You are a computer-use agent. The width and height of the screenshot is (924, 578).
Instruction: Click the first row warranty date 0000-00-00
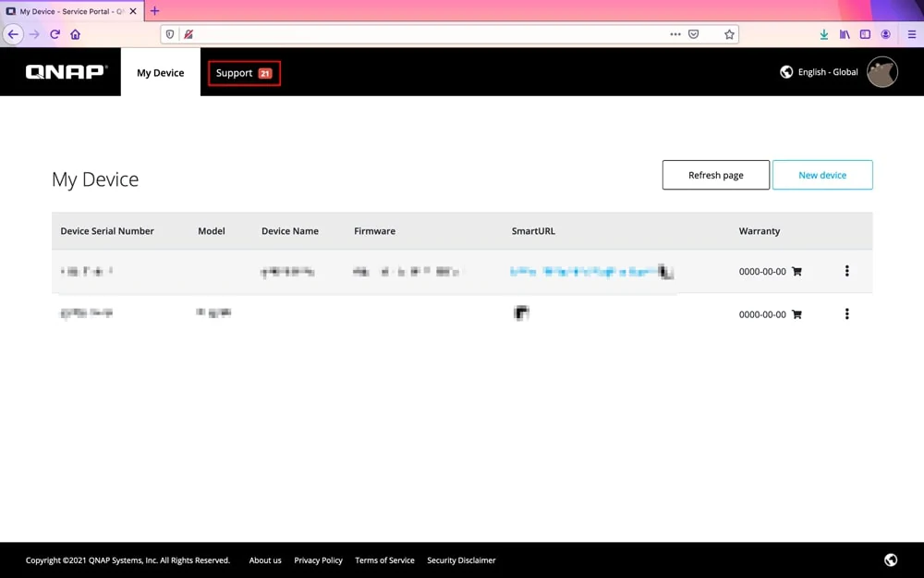(x=762, y=271)
